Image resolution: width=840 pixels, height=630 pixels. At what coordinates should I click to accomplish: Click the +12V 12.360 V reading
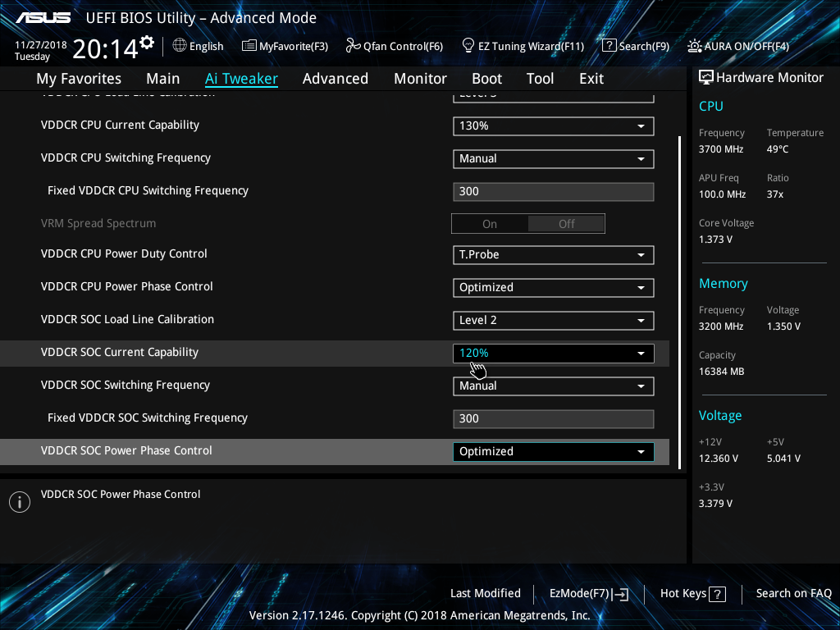719,459
